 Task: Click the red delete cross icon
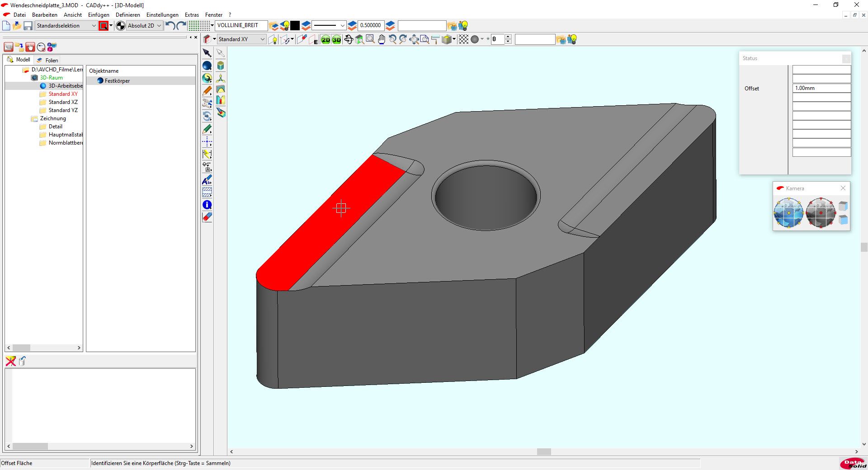[10, 361]
